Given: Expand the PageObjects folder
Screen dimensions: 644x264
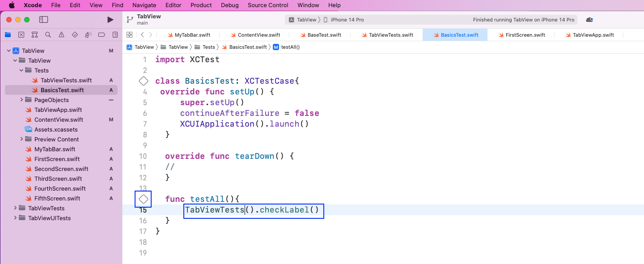Looking at the screenshot, I should 21,100.
